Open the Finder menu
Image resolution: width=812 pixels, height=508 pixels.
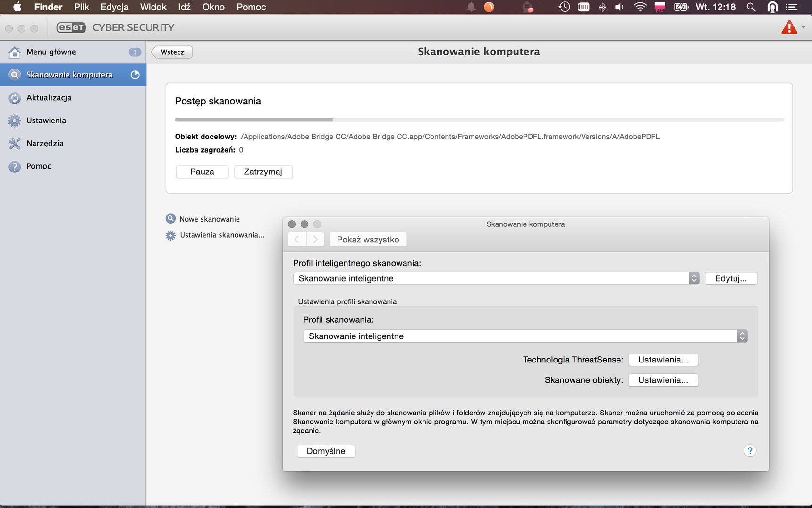point(48,7)
